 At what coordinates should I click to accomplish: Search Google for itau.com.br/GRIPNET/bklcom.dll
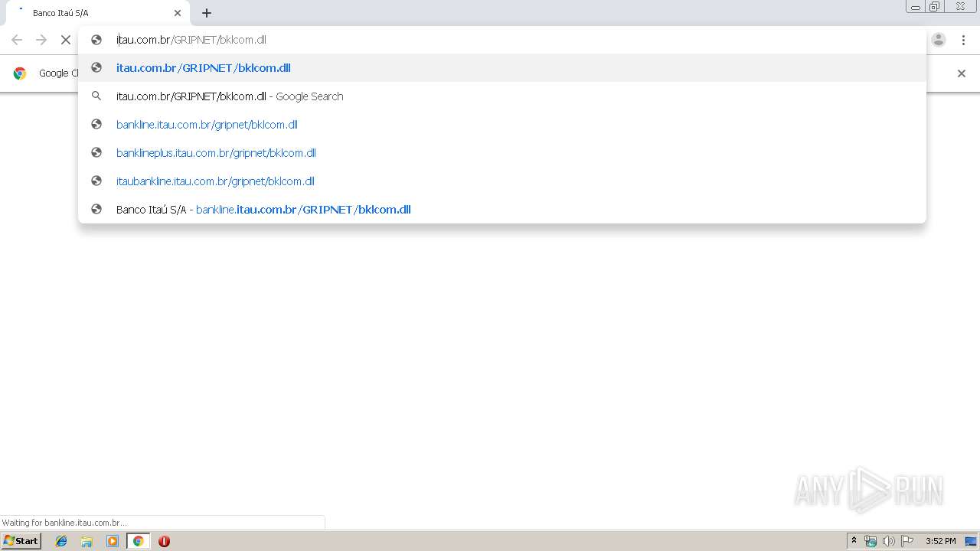[502, 96]
